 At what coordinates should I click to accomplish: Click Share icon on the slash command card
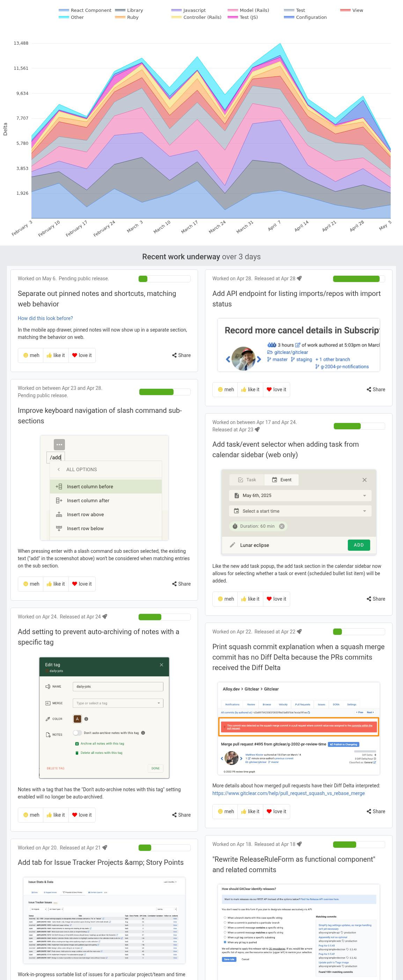[174, 584]
